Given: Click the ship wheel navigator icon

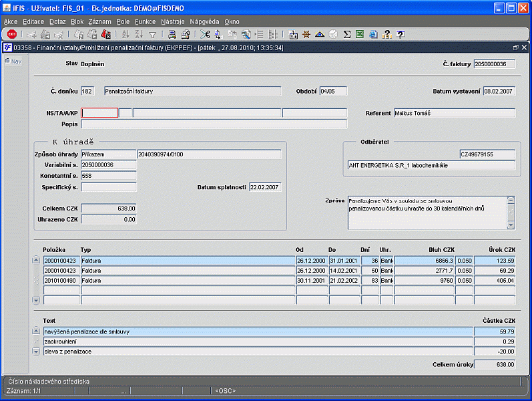Looking at the screenshot, I should (306, 34).
